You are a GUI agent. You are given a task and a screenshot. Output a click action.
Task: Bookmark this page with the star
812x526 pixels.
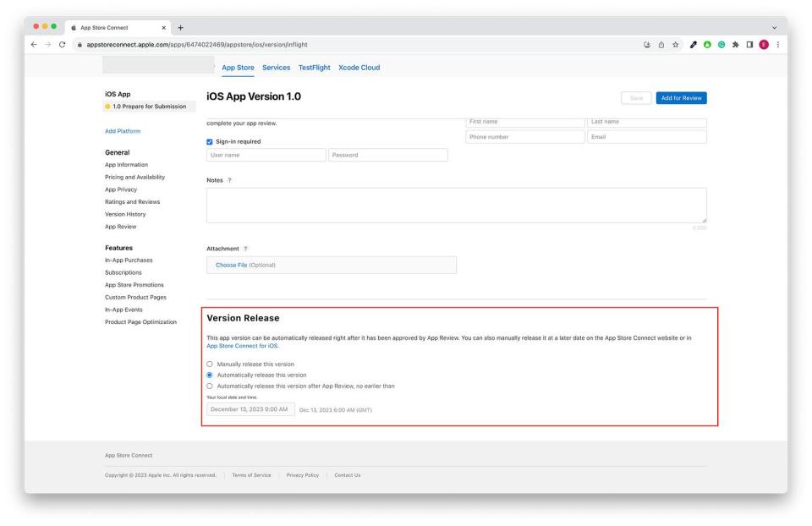[x=675, y=45]
